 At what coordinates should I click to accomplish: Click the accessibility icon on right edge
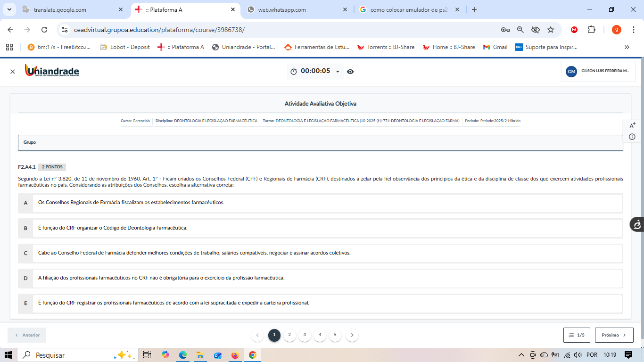tap(637, 224)
